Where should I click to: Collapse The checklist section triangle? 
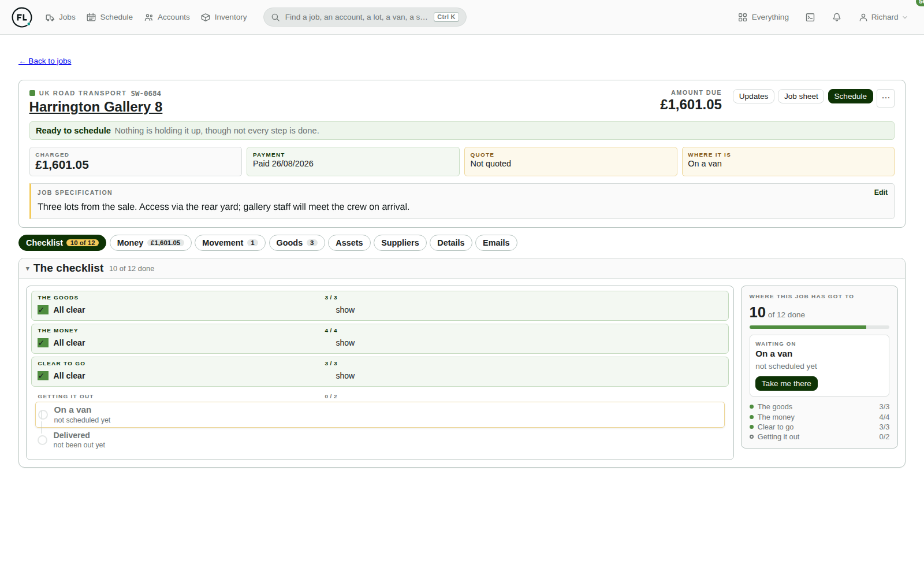pos(28,269)
